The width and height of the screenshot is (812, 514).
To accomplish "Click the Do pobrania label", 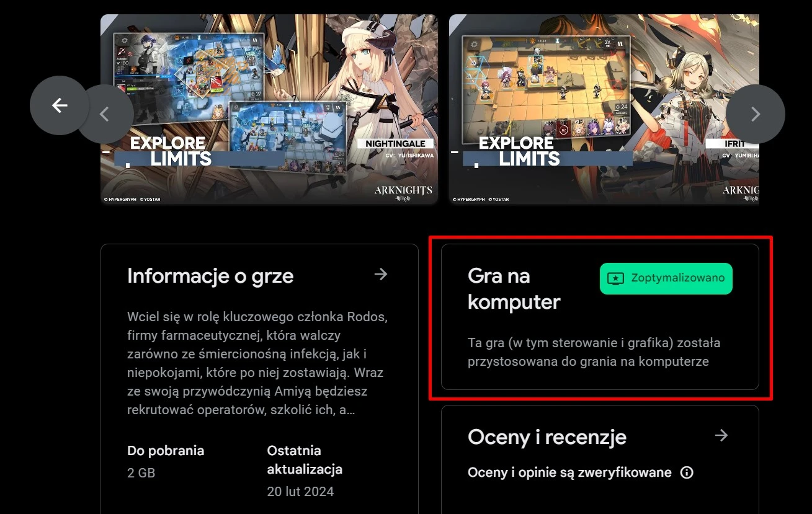I will (x=166, y=451).
